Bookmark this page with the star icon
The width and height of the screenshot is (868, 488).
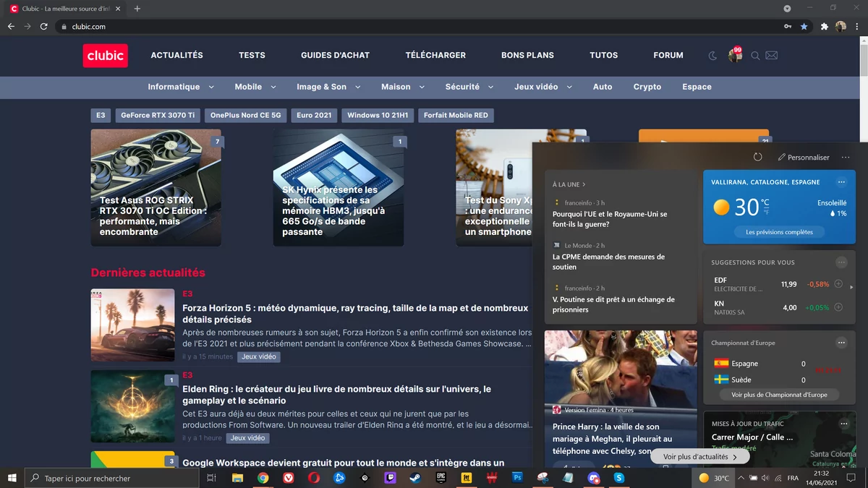(804, 27)
